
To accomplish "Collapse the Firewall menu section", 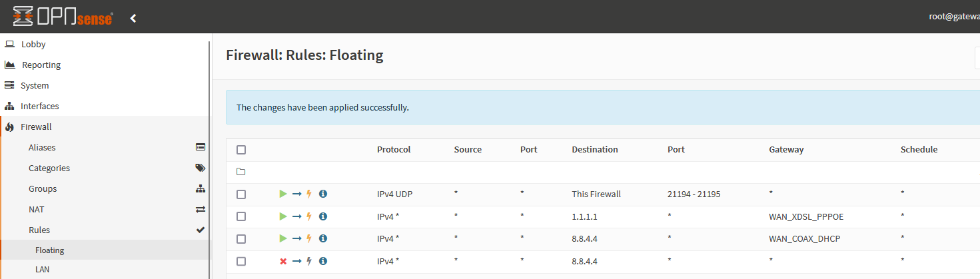I will [36, 127].
